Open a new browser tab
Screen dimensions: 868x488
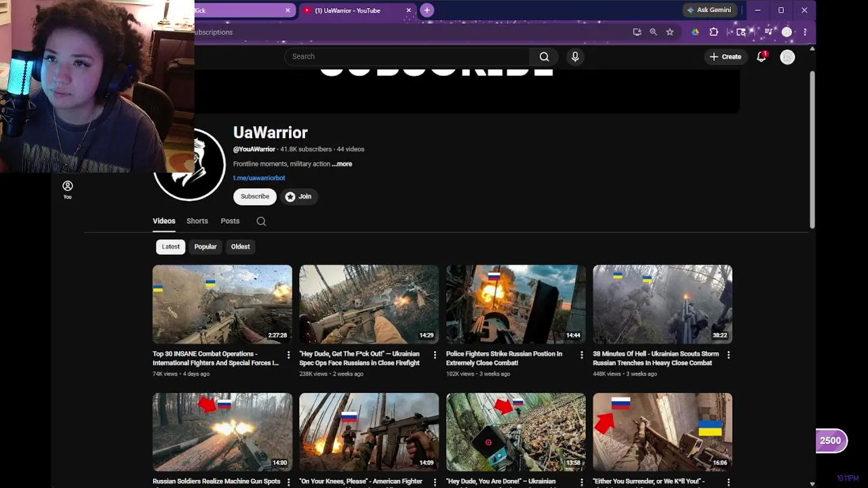tap(427, 10)
